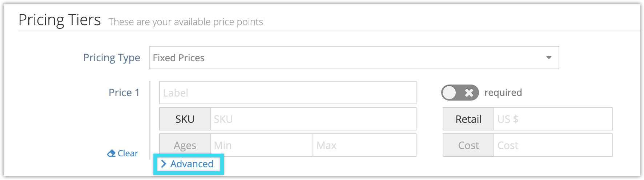This screenshot has height=180, width=644.
Task: Click the gray Cost addon label
Action: click(x=468, y=145)
